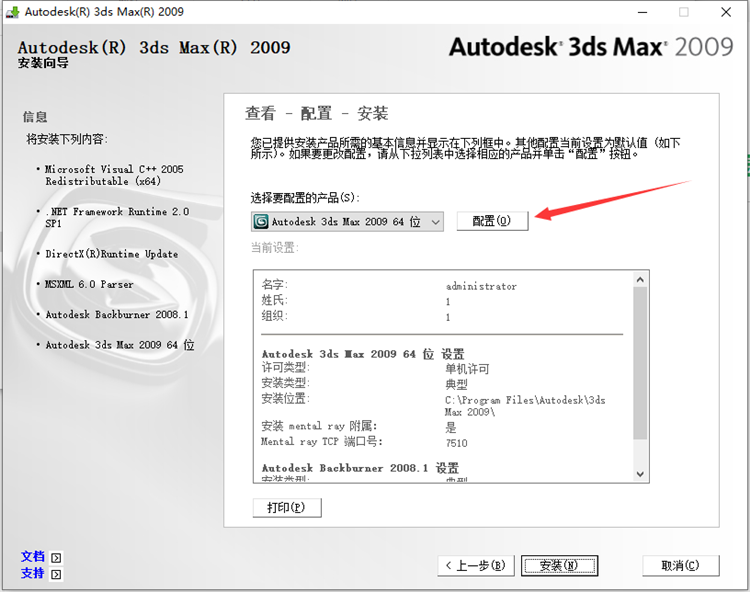Cancel setup with 取消(C) button

coord(681,566)
